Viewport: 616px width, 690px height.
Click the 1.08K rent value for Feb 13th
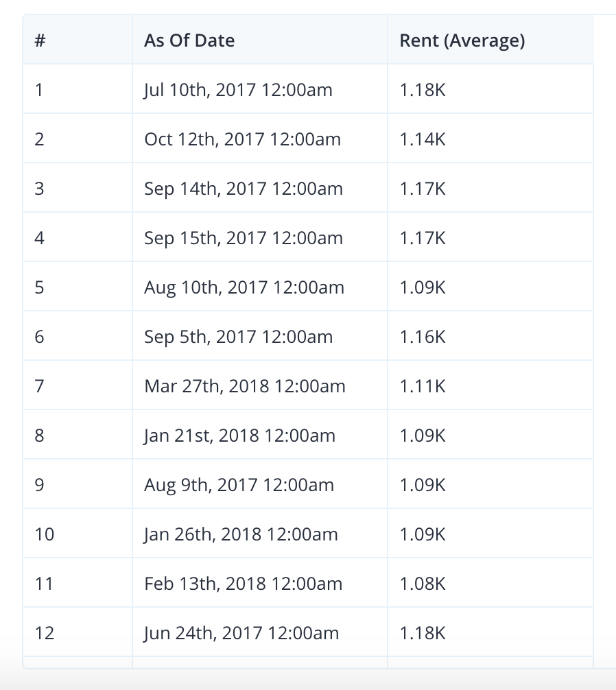[423, 583]
